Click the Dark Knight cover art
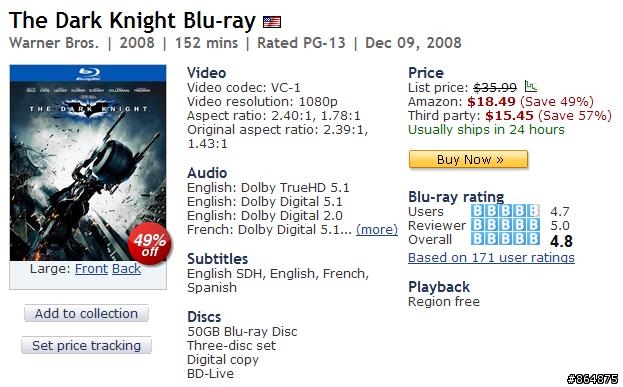 pyautogui.click(x=88, y=163)
